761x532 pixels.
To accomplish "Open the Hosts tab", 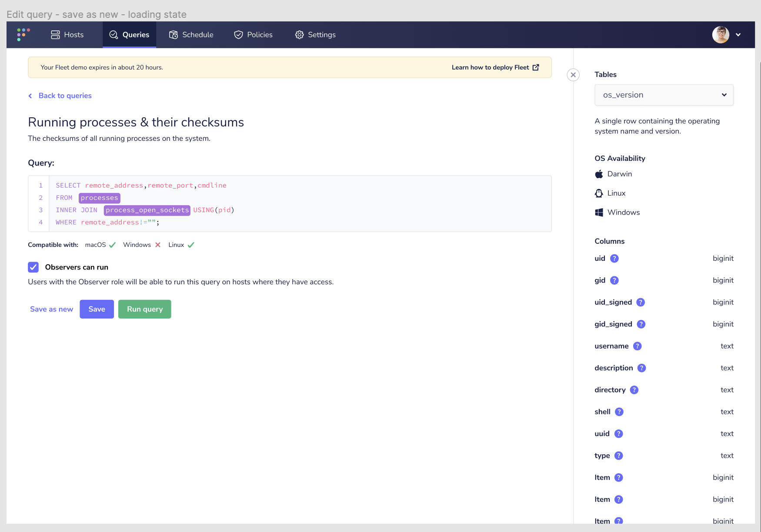I will pyautogui.click(x=67, y=35).
